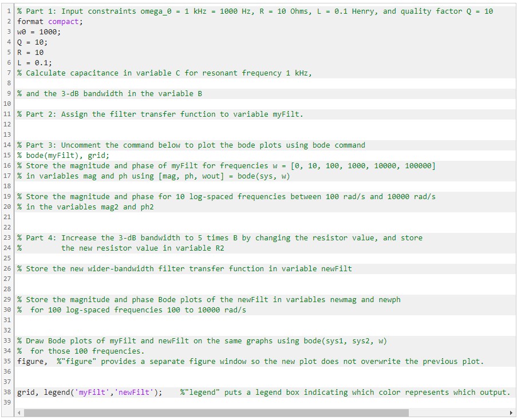
Task: Click line number 38 in the gutter
Action: pyautogui.click(x=6, y=392)
